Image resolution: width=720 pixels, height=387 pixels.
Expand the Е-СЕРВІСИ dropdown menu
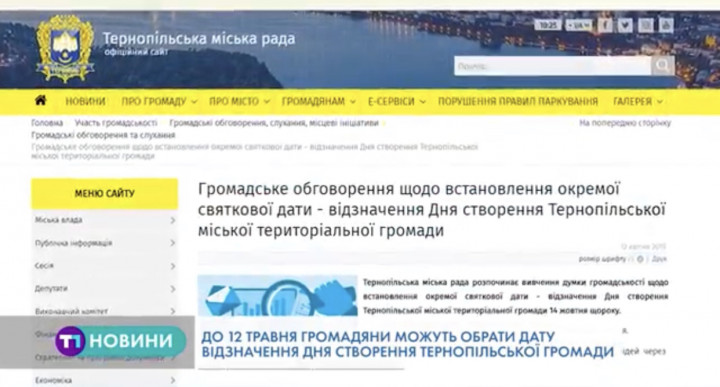396,101
